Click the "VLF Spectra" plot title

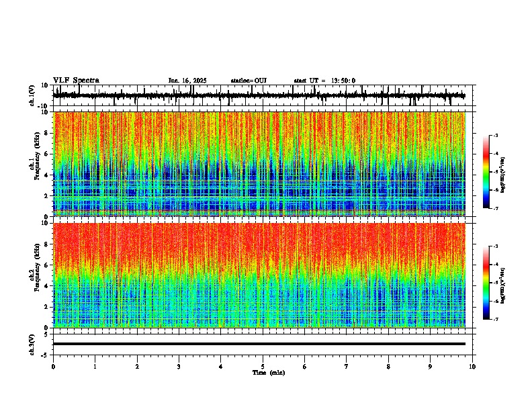coord(76,81)
